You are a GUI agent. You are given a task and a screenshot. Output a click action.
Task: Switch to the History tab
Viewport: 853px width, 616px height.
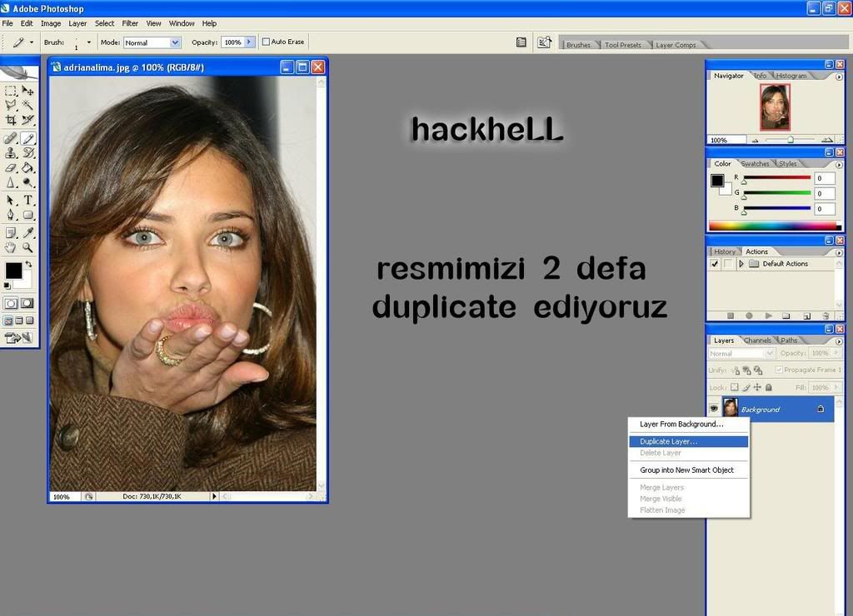[x=724, y=251]
